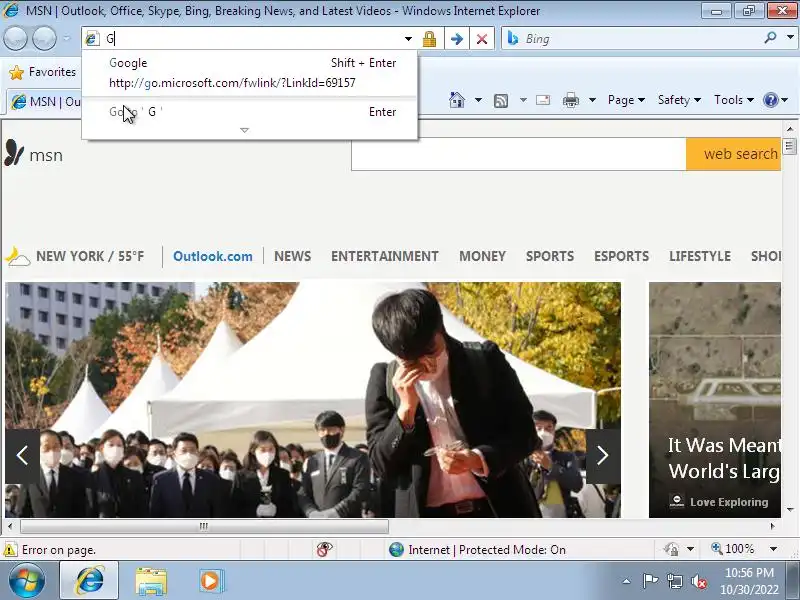Click the vertical scrollbar thumb

[x=790, y=147]
